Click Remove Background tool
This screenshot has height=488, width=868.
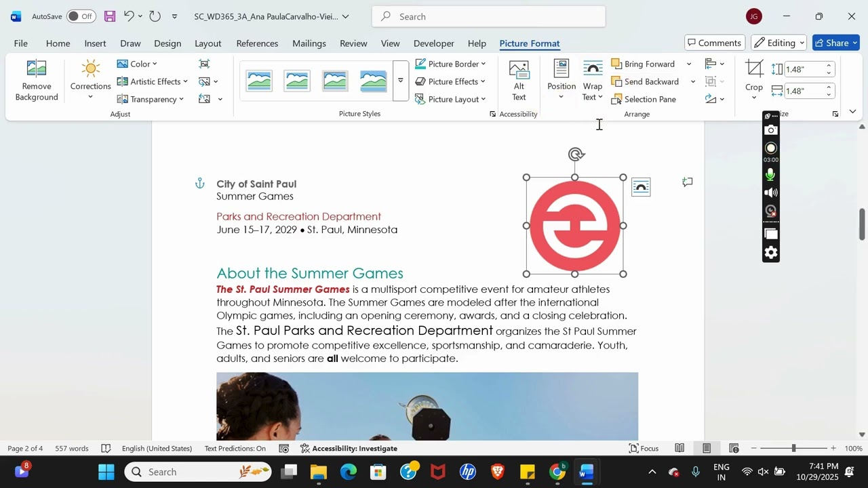point(37,81)
